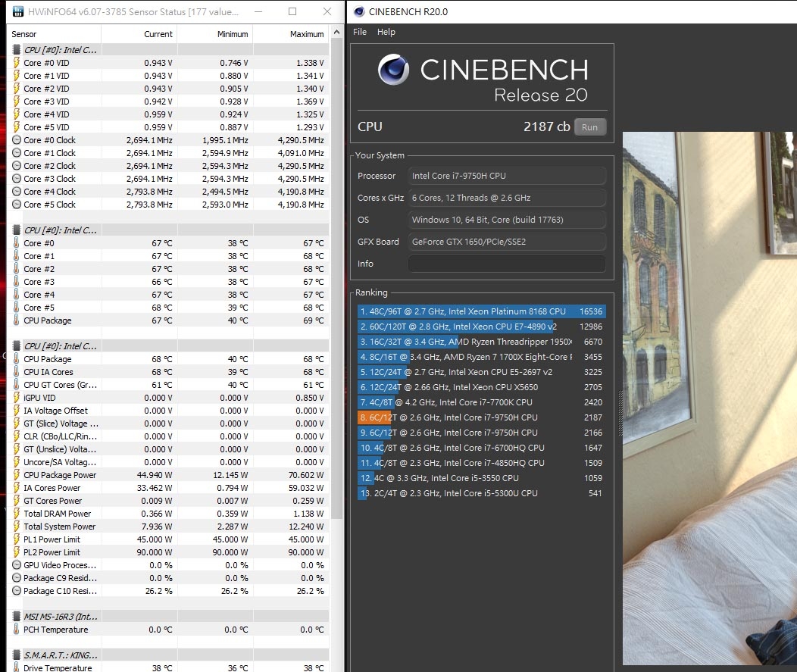The width and height of the screenshot is (797, 672).
Task: Open the Help menu in Cinebench
Action: click(x=386, y=32)
